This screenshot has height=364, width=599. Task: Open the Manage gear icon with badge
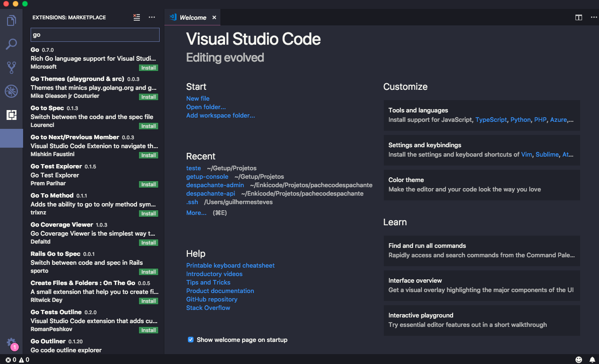coord(11,343)
